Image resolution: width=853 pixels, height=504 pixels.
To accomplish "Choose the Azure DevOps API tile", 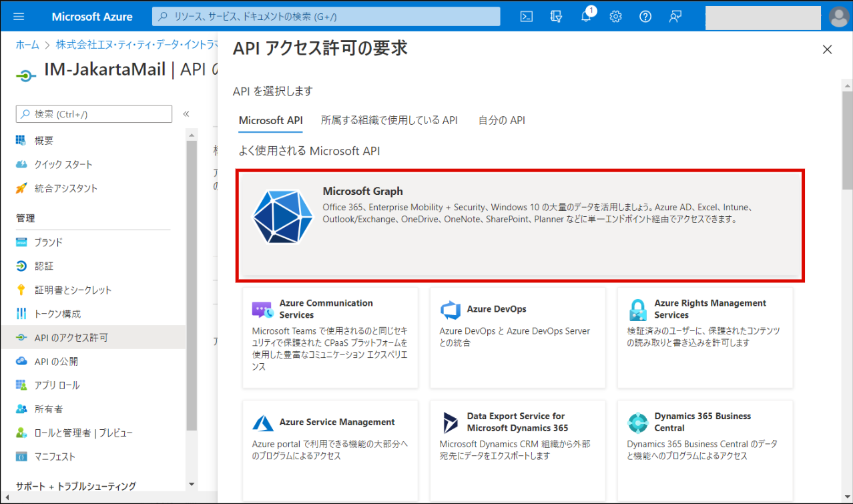I will point(517,337).
